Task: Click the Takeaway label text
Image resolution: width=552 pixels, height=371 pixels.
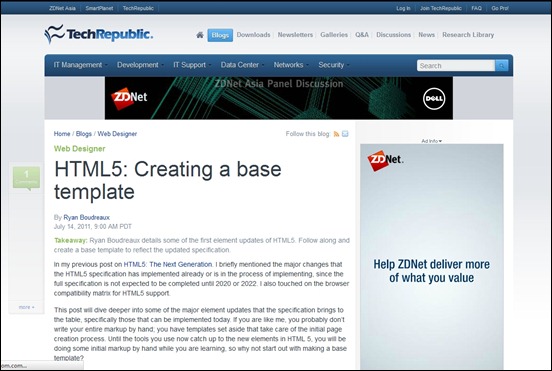Action: pos(70,240)
